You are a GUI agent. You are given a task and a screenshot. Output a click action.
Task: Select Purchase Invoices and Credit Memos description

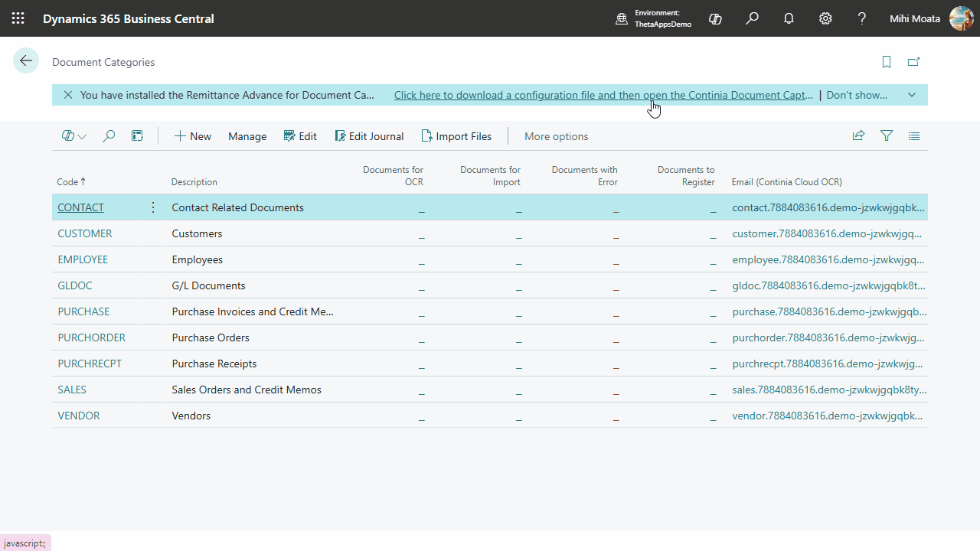253,311
